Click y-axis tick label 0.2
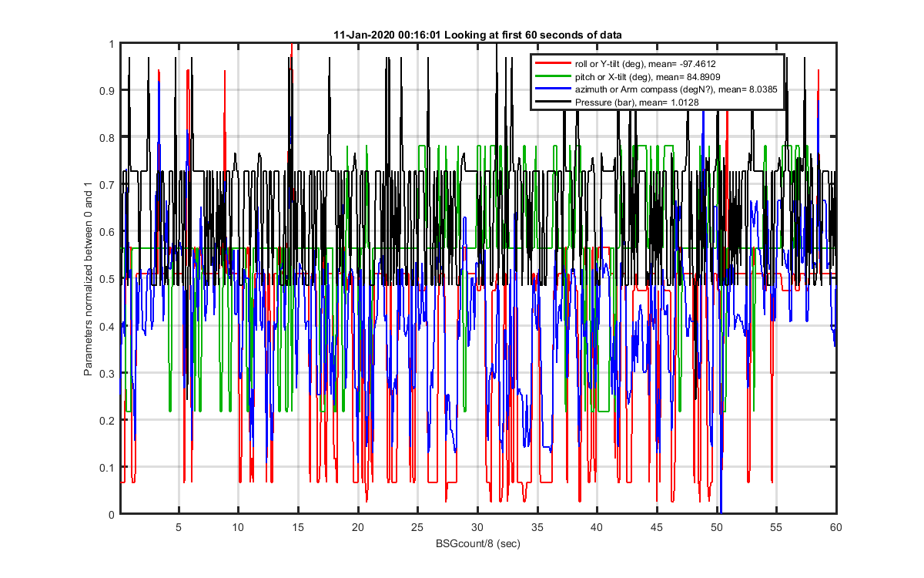Image resolution: width=924 pixels, height=578 pixels. (x=108, y=420)
